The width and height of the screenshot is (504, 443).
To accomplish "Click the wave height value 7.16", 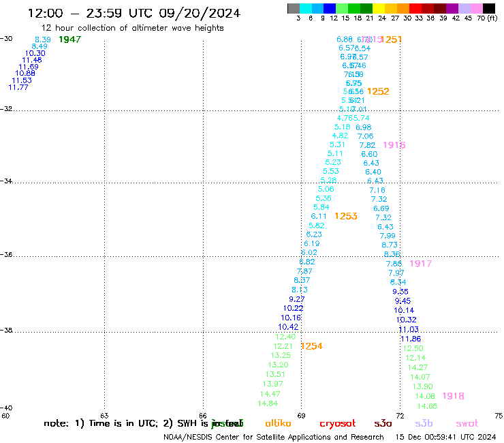I will click(x=377, y=190).
